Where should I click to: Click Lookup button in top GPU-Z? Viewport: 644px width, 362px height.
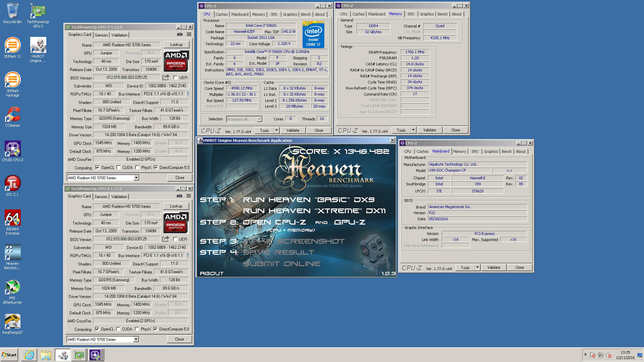[x=176, y=45]
